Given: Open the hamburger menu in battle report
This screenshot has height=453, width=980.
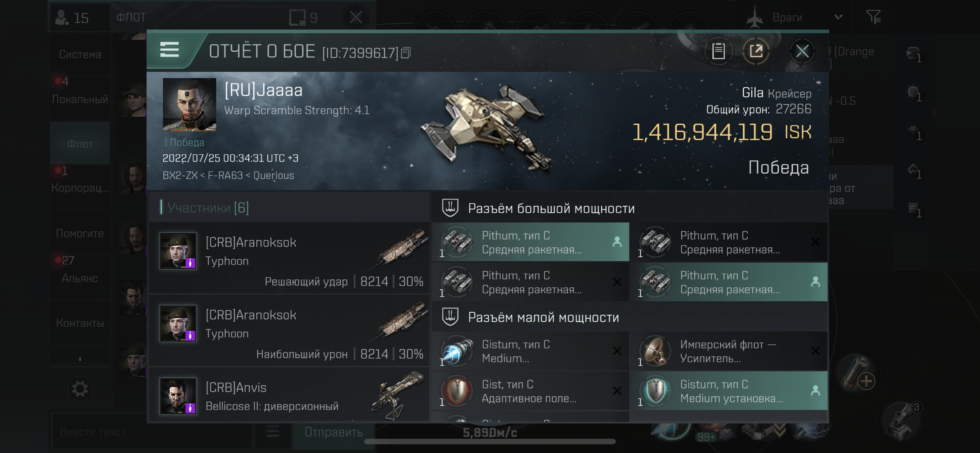Looking at the screenshot, I should 169,50.
